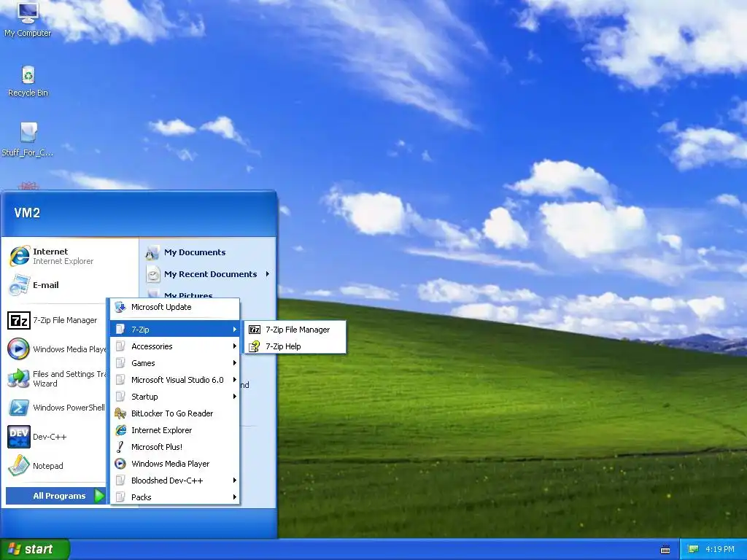
Task: Launch Microsoft Plus! from programs list
Action: tap(175, 447)
